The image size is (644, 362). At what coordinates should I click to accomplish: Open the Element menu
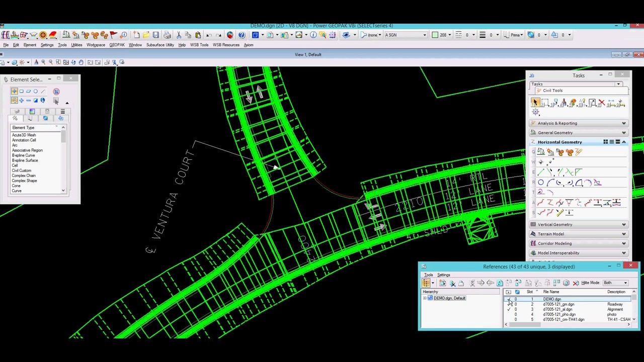tap(30, 45)
